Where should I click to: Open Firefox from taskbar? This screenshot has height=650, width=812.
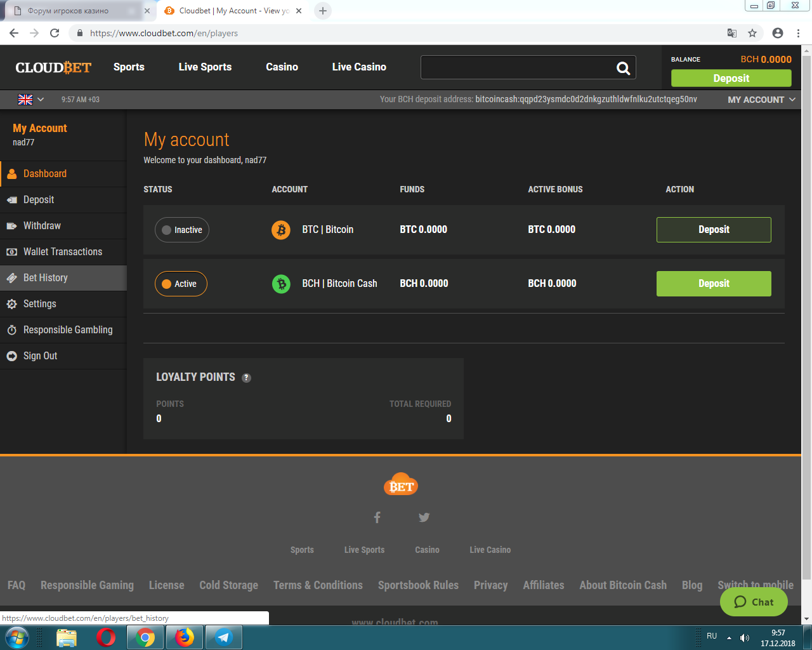[185, 637]
